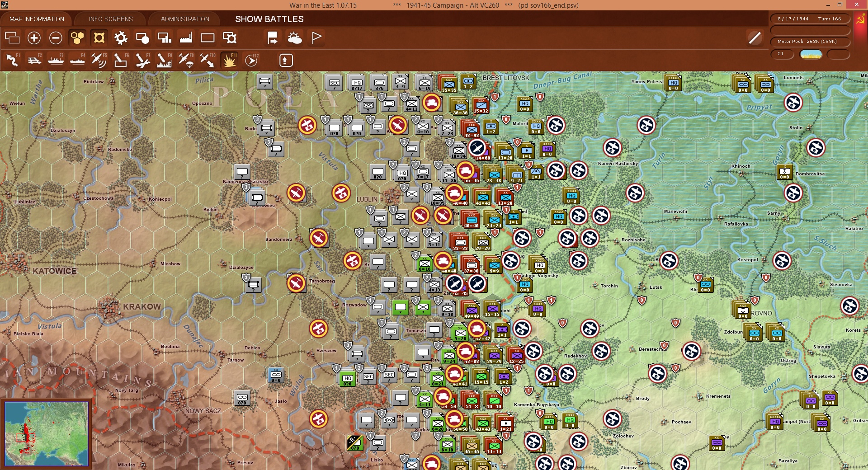
Task: Click the rectangle-with-bar-chart toolbar icon
Action: point(164,38)
